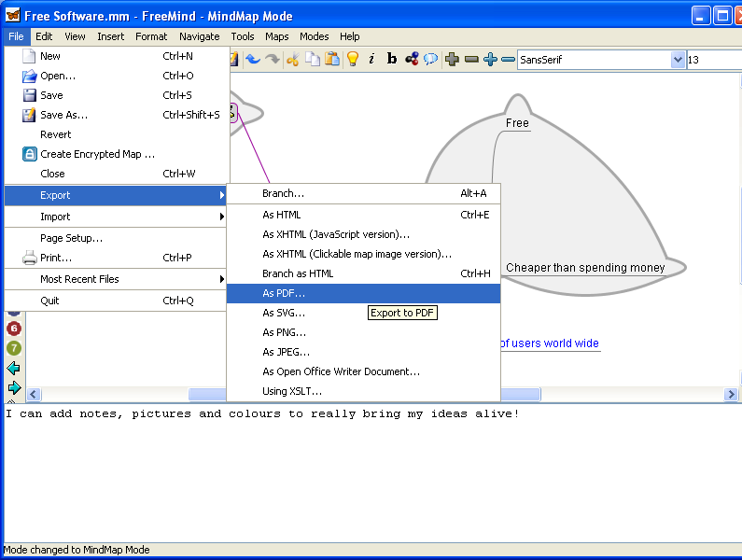Click the Redo toolbar arrow
This screenshot has width=742, height=560.
(x=273, y=59)
